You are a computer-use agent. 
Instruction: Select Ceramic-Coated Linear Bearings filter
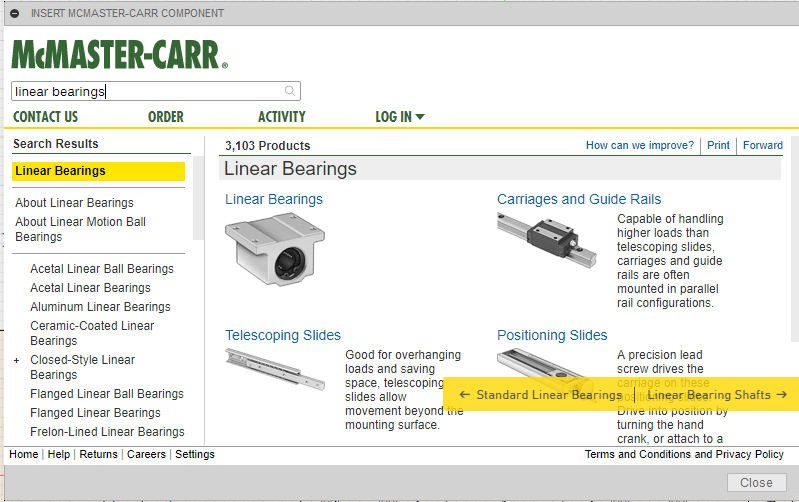tap(92, 333)
